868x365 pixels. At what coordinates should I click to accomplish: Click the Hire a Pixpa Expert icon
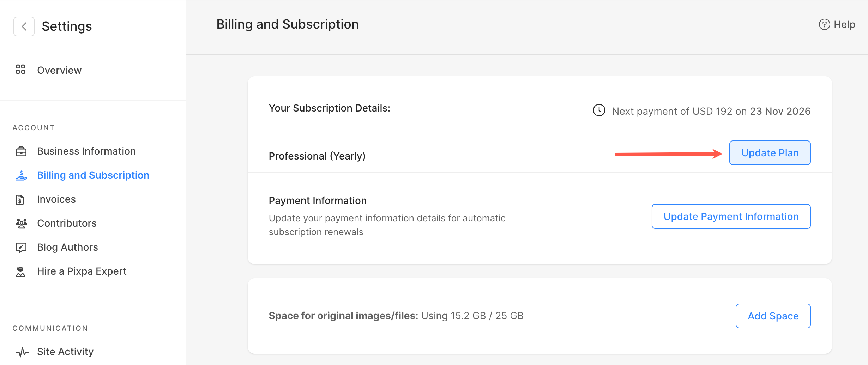20,271
